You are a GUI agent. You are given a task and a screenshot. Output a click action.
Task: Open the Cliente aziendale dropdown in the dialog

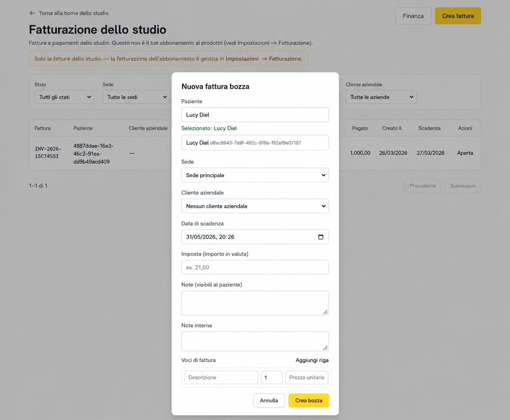click(255, 206)
